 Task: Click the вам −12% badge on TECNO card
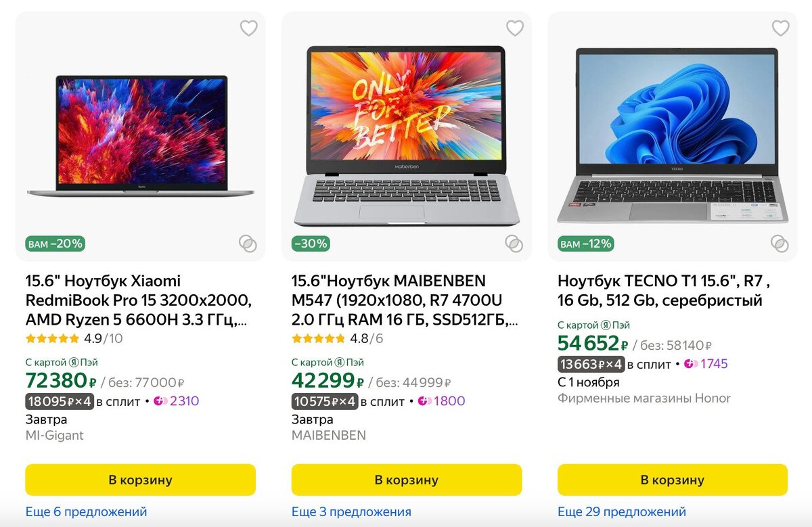(x=585, y=244)
